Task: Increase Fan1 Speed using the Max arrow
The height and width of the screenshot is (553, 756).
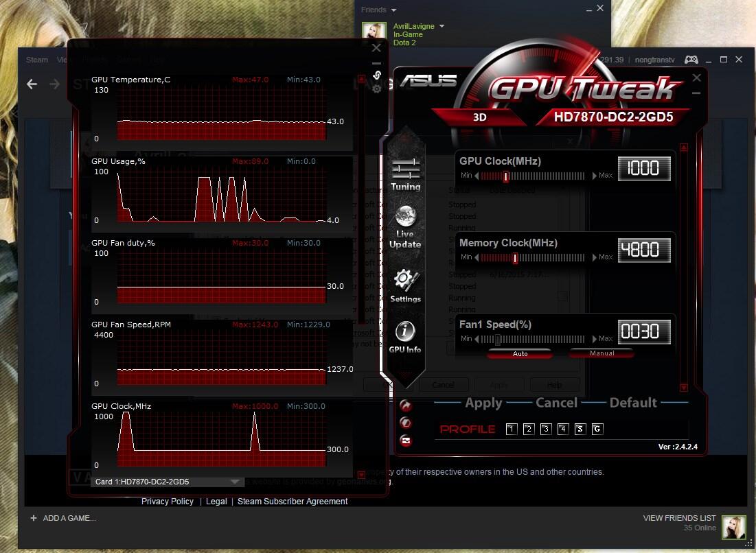Action: pyautogui.click(x=595, y=339)
